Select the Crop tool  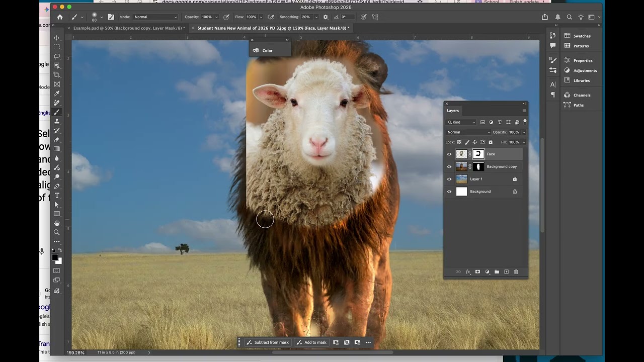pos(57,75)
